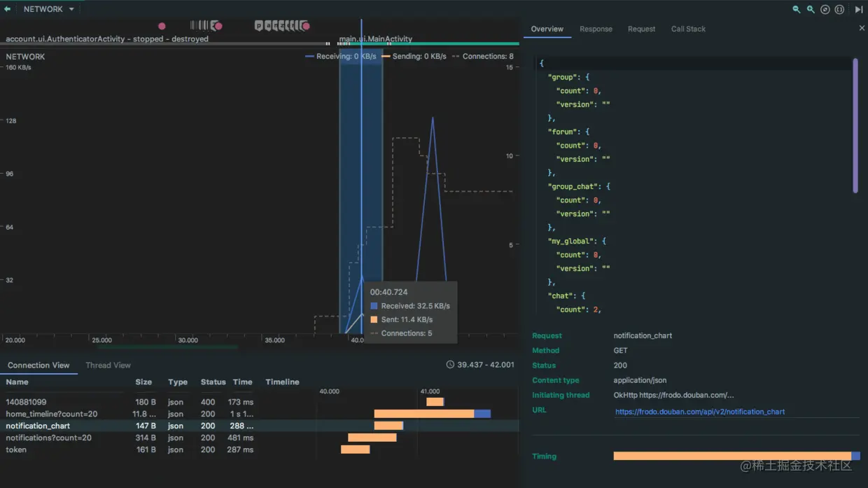Viewport: 868px width, 488px height.
Task: Reset the timeline zoom view
Action: coord(825,10)
